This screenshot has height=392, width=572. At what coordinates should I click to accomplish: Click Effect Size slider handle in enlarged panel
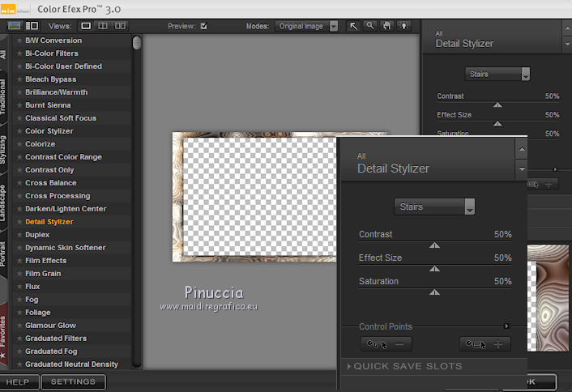click(434, 268)
